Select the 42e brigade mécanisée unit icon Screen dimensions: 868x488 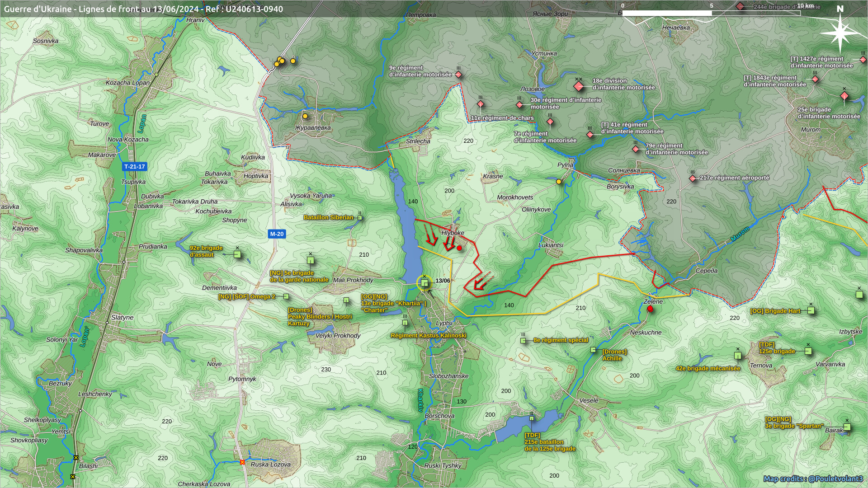[x=737, y=356]
